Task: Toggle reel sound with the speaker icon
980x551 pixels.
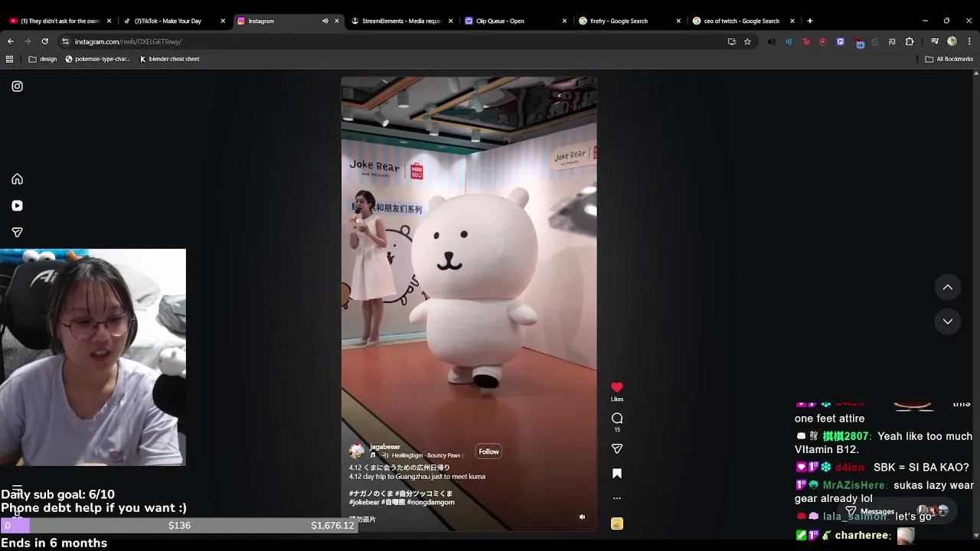Action: coord(582,517)
